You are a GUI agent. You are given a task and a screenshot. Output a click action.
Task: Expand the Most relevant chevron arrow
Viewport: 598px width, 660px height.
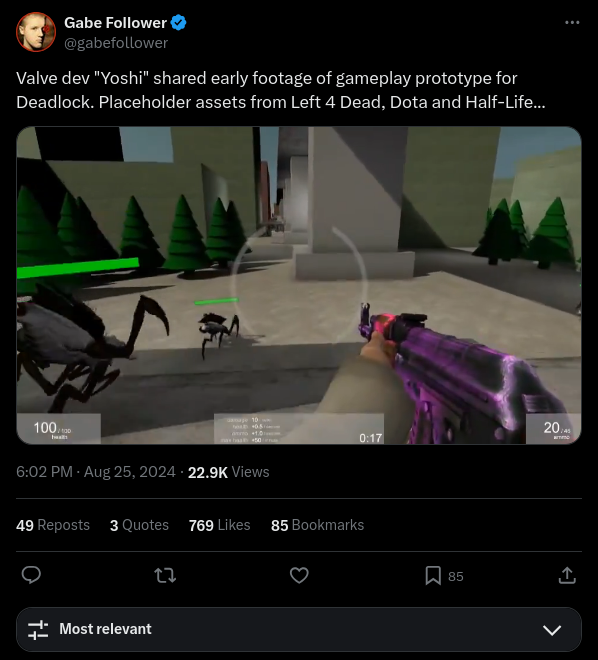552,630
